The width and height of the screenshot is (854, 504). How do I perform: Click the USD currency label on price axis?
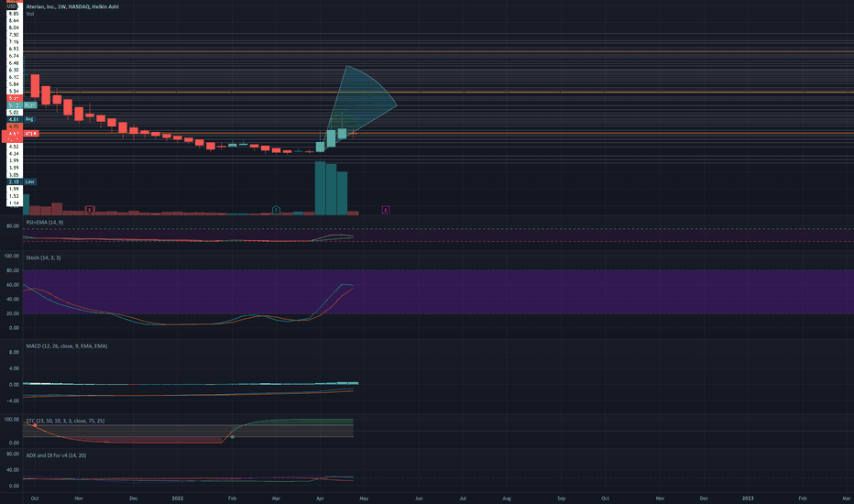coord(12,6)
